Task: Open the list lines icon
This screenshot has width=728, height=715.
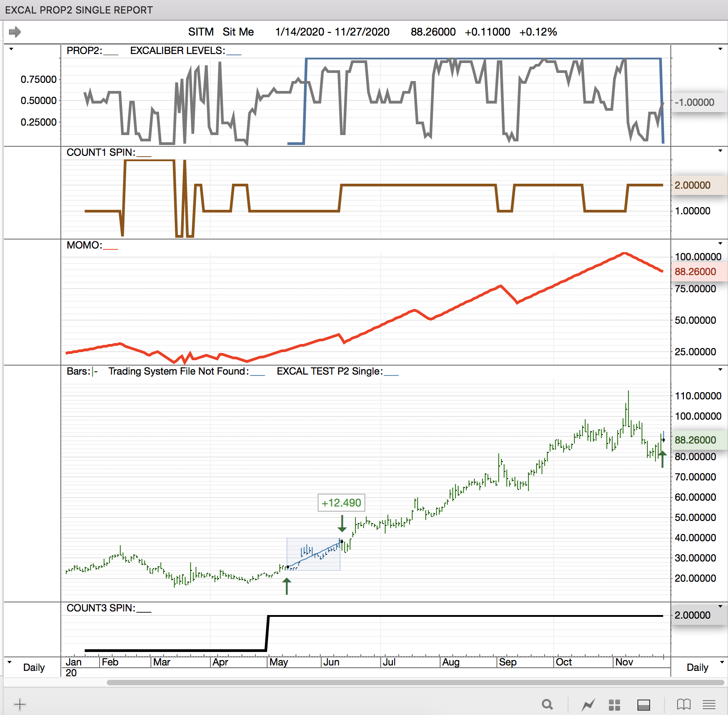Action: pos(709,704)
